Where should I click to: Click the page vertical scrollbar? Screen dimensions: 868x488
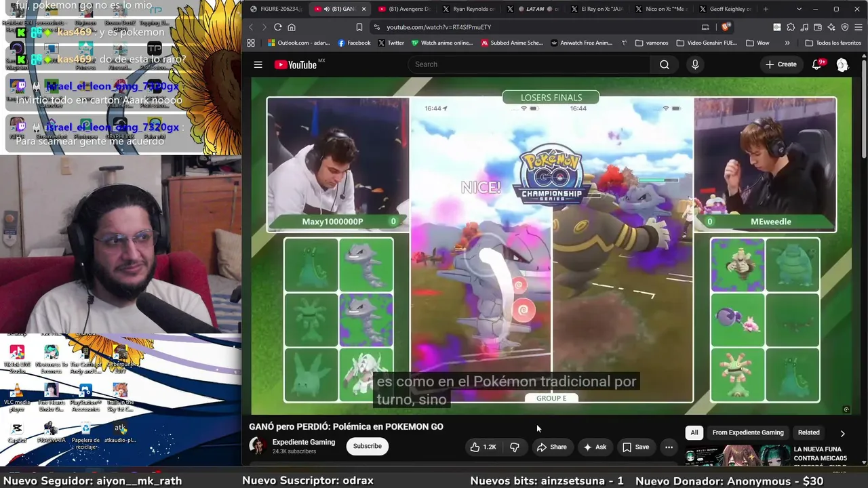point(864,108)
